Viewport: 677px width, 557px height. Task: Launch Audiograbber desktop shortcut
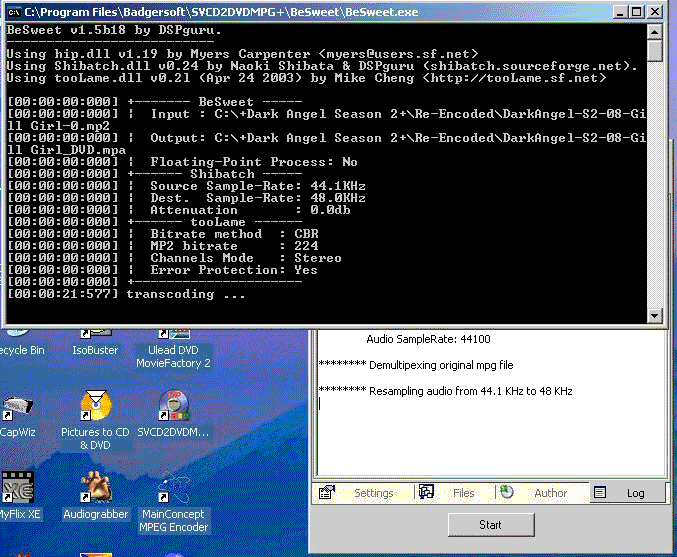point(95,496)
